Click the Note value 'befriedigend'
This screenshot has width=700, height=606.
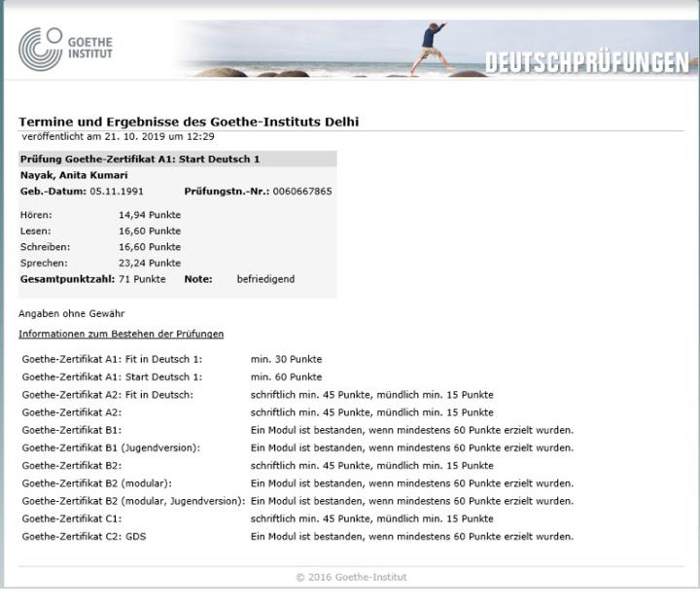coord(265,279)
